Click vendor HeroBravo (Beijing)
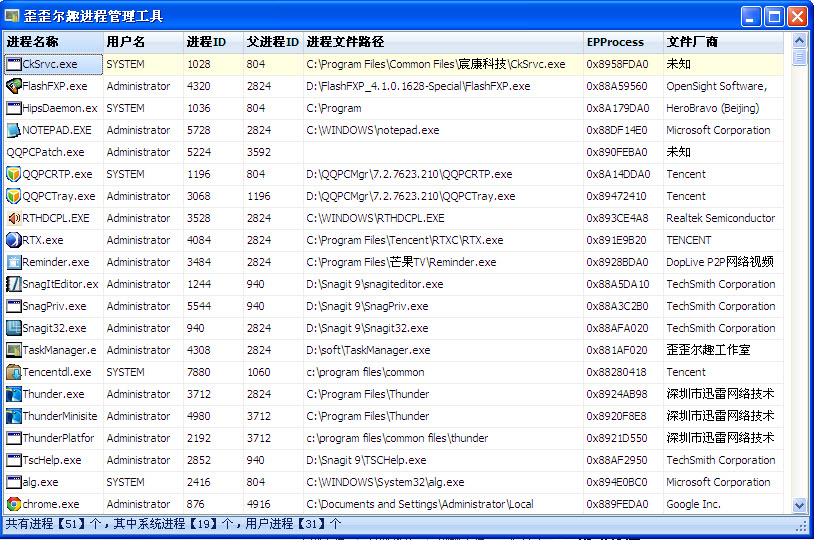 pos(713,108)
